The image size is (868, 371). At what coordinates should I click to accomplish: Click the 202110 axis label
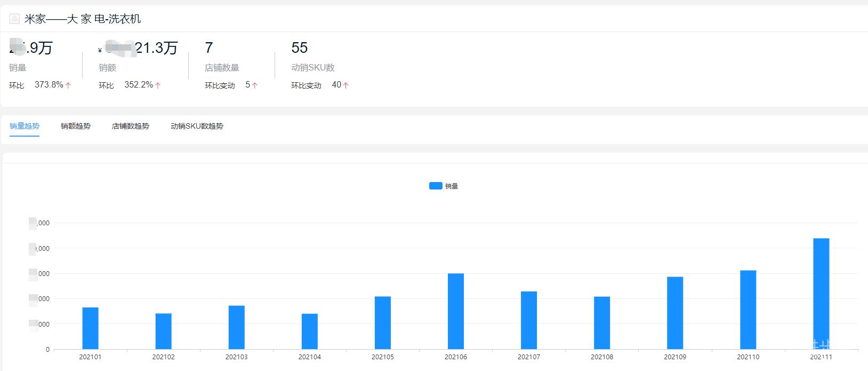(x=748, y=357)
